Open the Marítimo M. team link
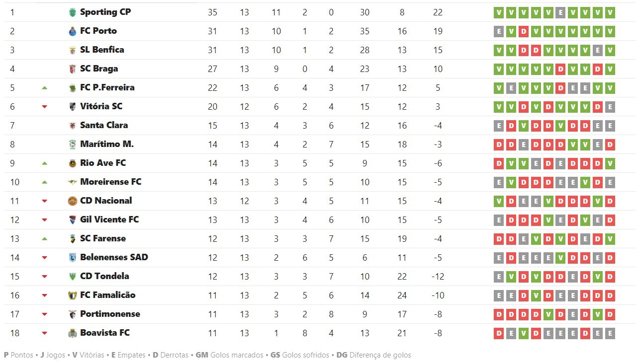636x364 pixels. coord(106,144)
